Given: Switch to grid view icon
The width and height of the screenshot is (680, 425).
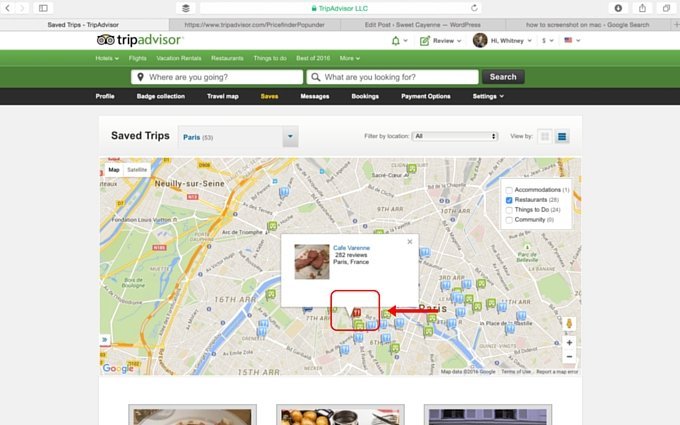Looking at the screenshot, I should coord(545,137).
